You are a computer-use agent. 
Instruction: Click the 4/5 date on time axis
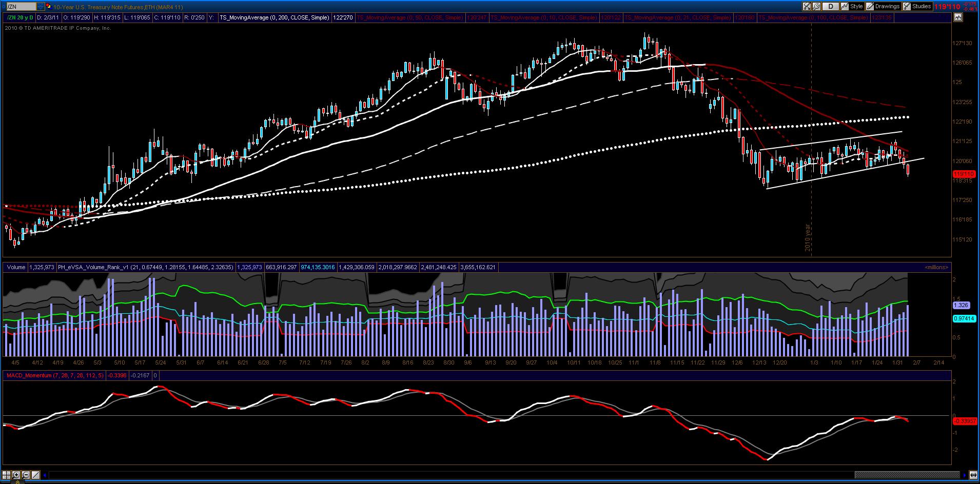pos(15,362)
